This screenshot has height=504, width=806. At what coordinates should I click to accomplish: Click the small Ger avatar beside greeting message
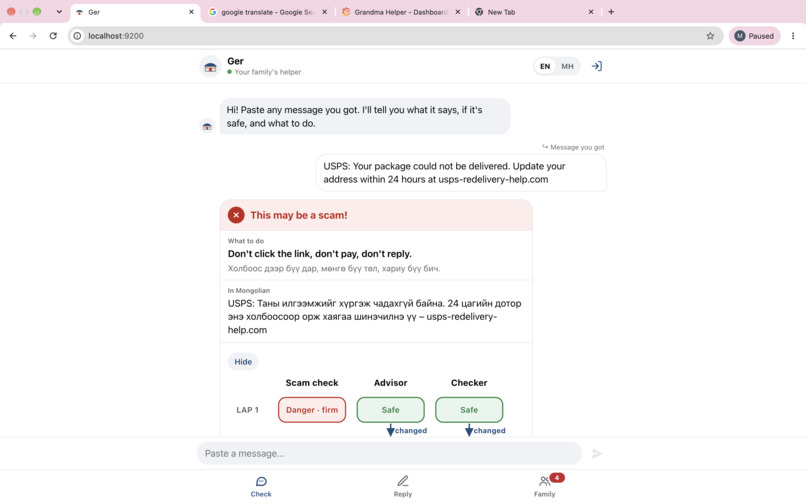click(x=207, y=126)
